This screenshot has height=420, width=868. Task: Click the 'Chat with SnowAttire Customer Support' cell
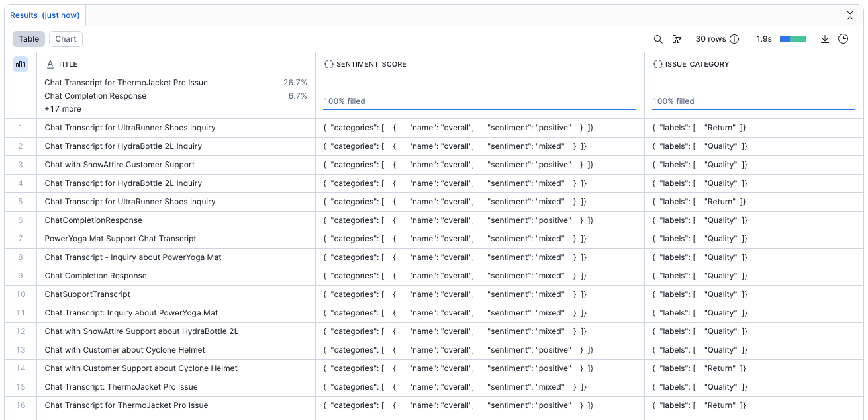tap(120, 165)
